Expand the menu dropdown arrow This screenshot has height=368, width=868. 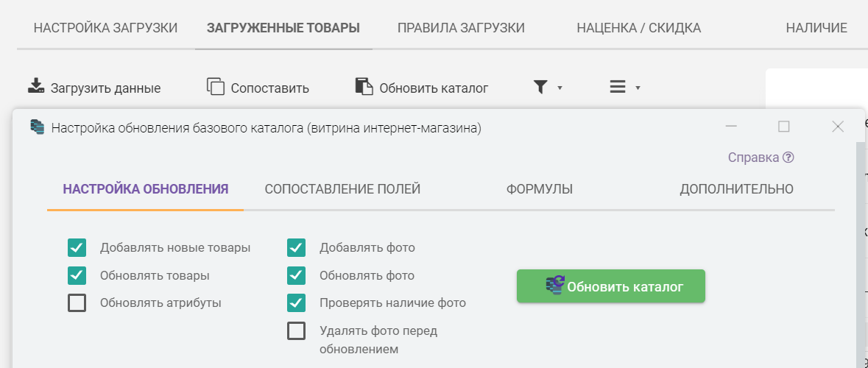click(x=638, y=88)
